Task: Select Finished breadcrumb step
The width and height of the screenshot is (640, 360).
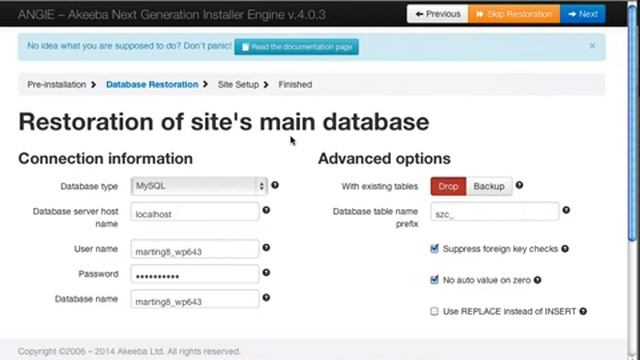Action: point(295,84)
